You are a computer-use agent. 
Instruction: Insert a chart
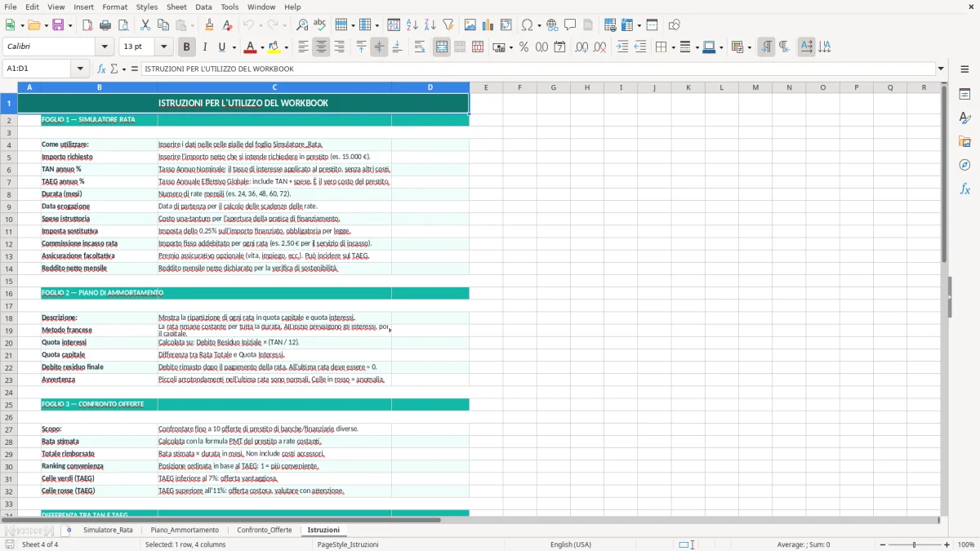[x=488, y=25]
